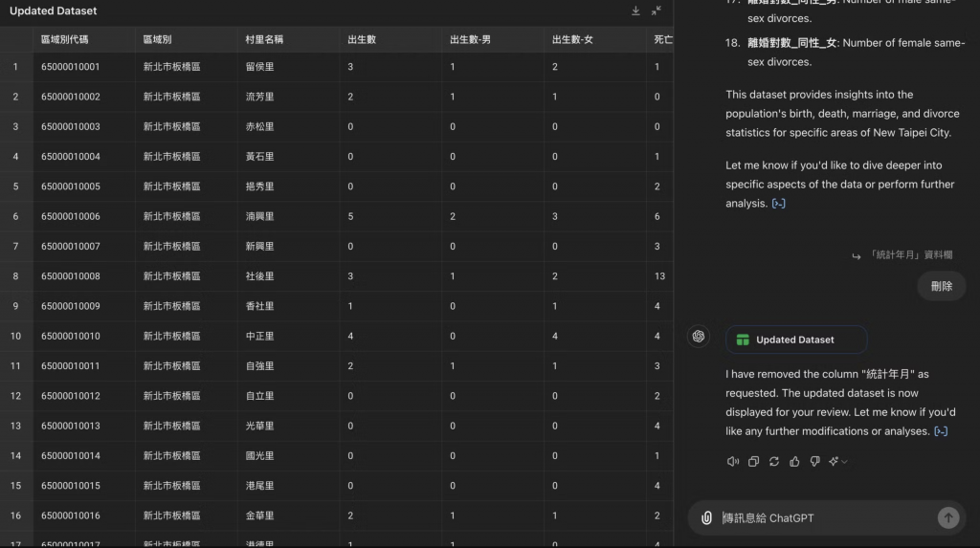
Task: Open code analysis link after 'modifications or analyses'
Action: pyautogui.click(x=941, y=431)
